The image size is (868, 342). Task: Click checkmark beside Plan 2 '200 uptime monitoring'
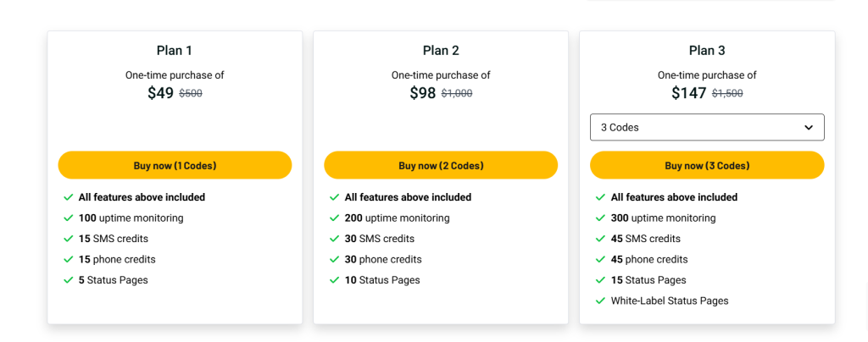tap(335, 218)
